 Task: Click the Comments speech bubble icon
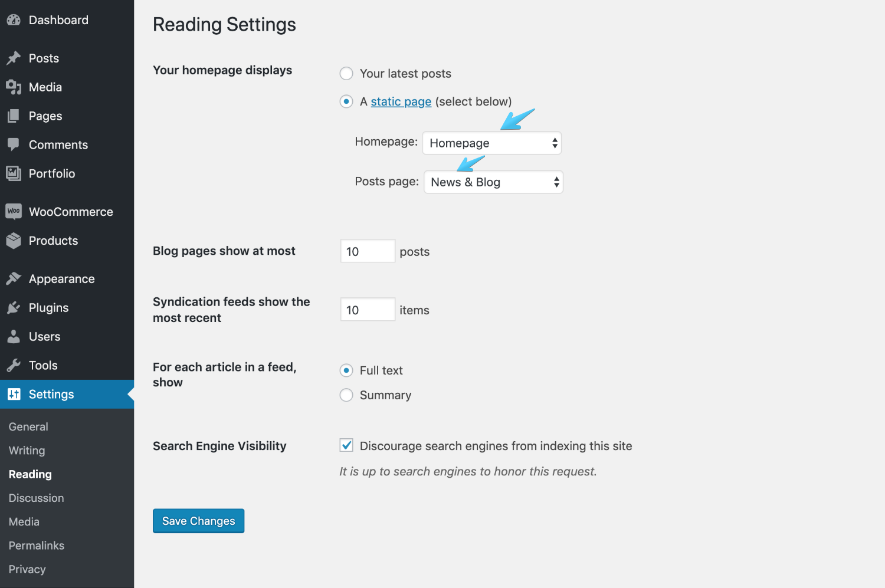click(x=14, y=145)
